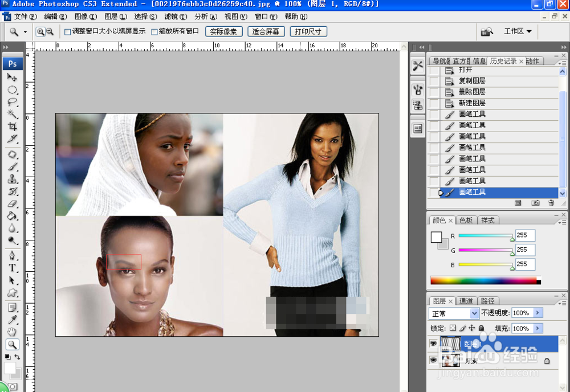
Task: Switch to 动作 tab
Action: [533, 61]
